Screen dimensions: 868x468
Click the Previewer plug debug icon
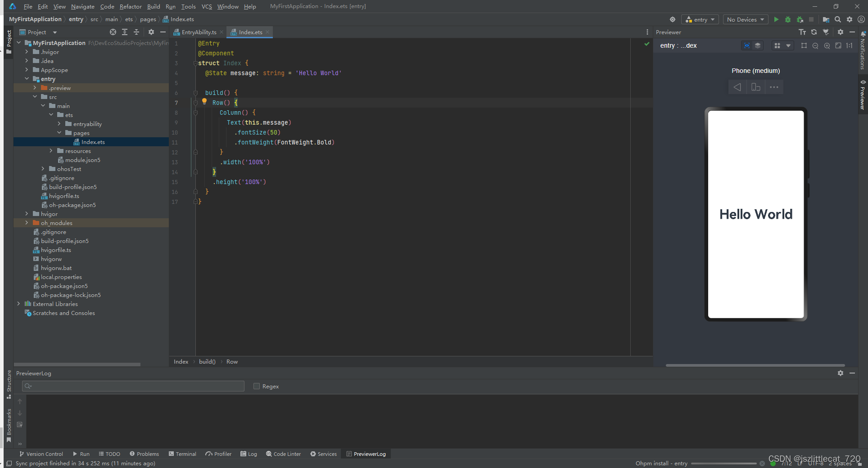(826, 32)
